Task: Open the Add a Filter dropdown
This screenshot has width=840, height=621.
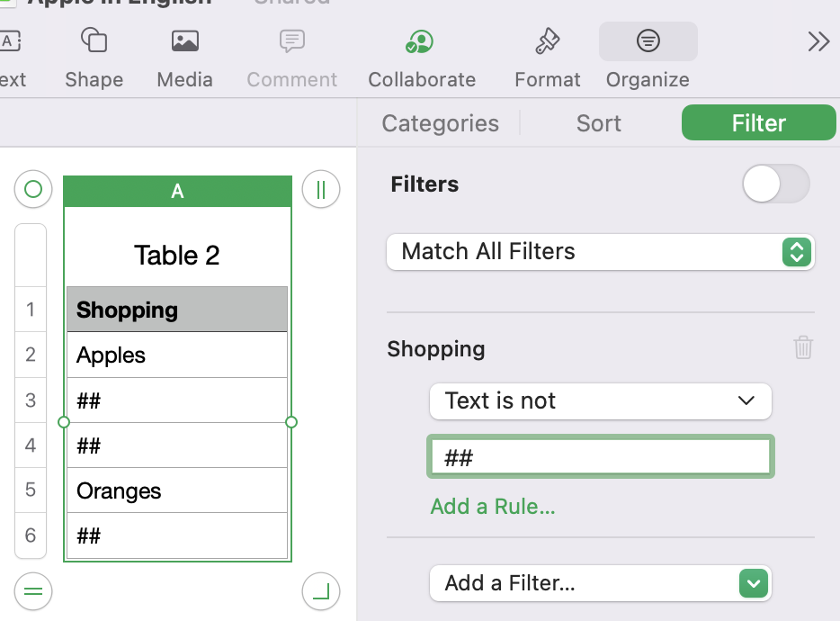Action: point(600,583)
